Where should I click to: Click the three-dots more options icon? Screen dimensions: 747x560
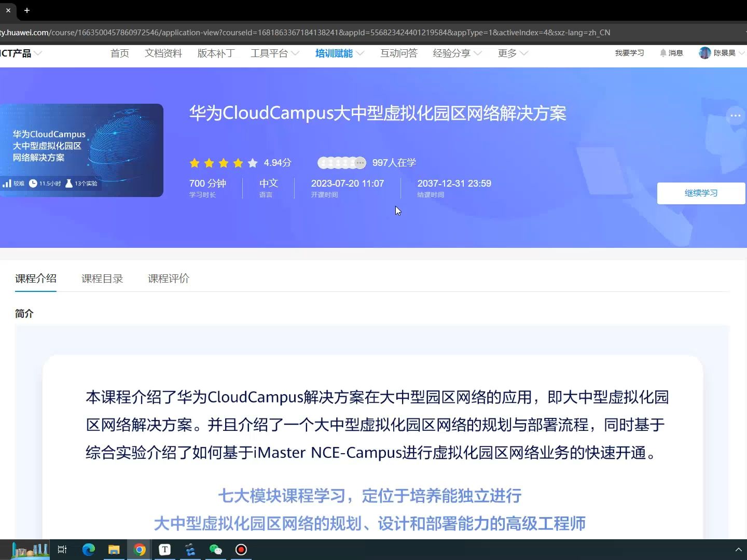[735, 116]
